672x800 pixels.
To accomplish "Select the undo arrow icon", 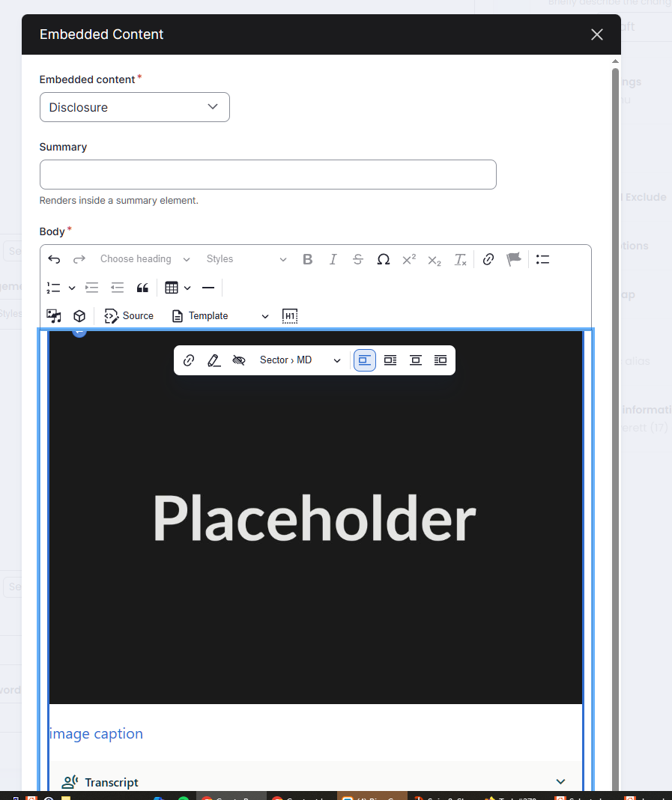I will click(x=53, y=259).
